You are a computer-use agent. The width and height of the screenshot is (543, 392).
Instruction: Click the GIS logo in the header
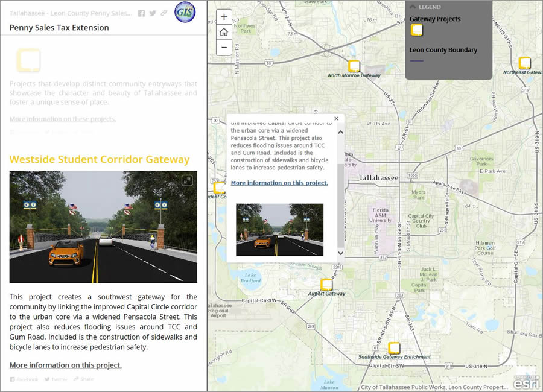185,12
